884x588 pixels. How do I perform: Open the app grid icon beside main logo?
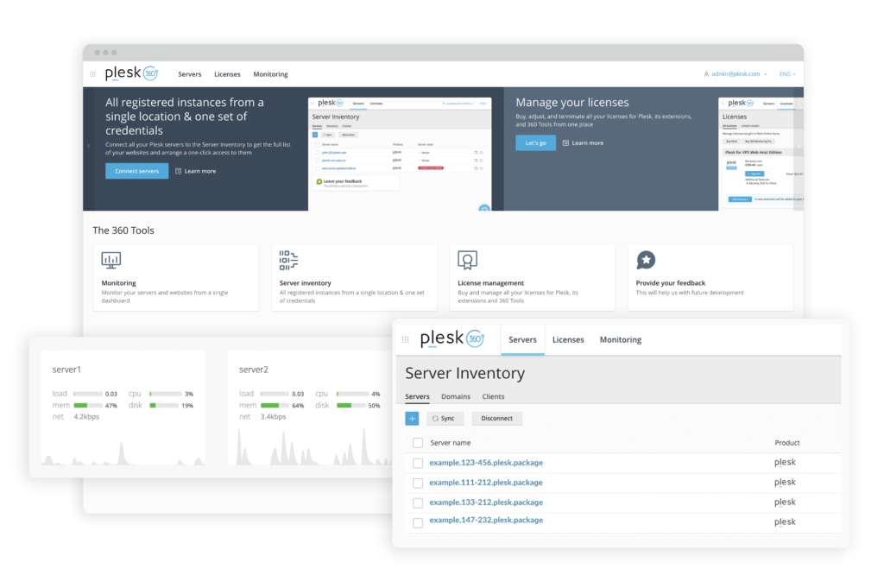tap(92, 74)
